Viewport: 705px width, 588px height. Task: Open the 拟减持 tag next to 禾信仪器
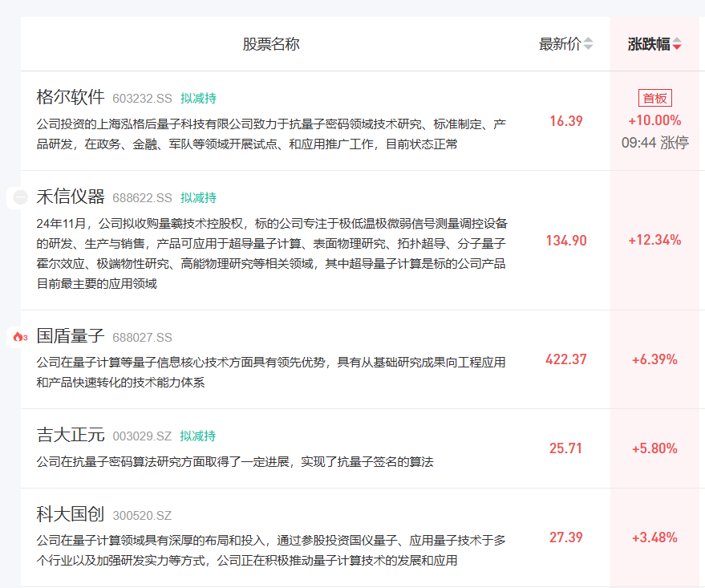pos(198,197)
